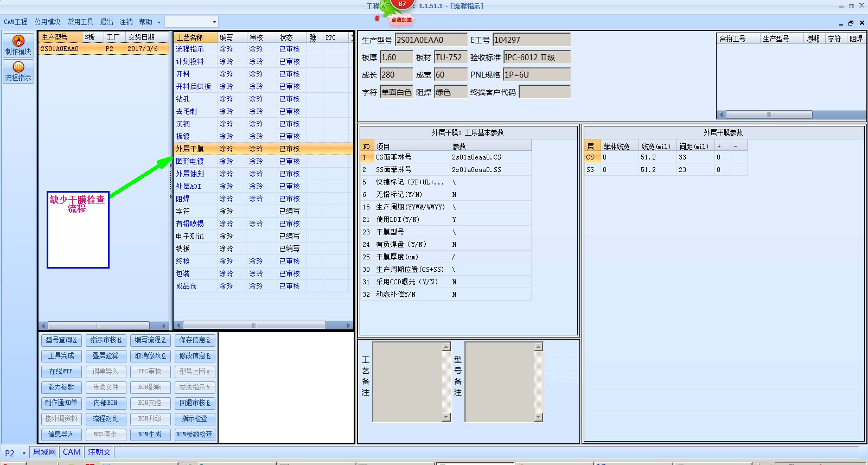The height and width of the screenshot is (465, 868).
Task: Click the 取消修改C button
Action: [150, 356]
